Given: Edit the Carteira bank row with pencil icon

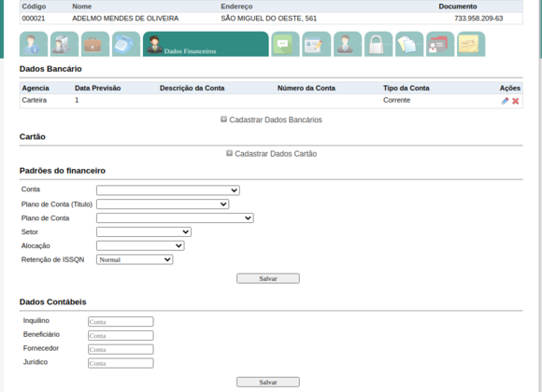Looking at the screenshot, I should (505, 101).
